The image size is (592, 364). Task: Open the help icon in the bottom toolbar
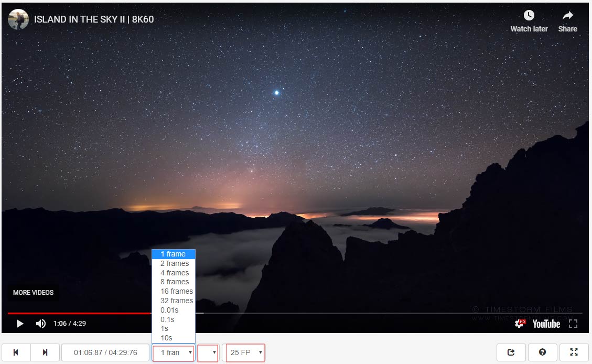tap(543, 352)
